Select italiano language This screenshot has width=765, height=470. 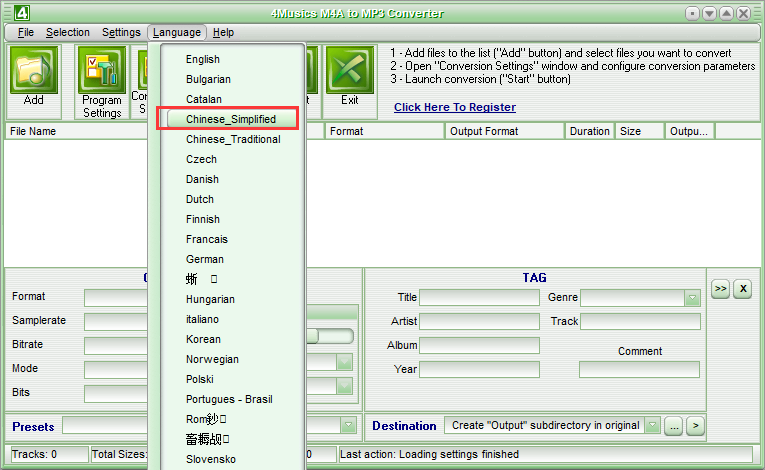(202, 319)
